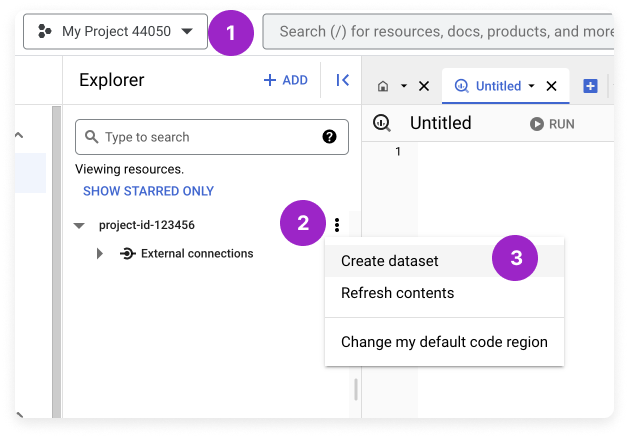Choose Refresh contents from the context menu
Image resolution: width=629 pixels, height=438 pixels.
pos(444,293)
